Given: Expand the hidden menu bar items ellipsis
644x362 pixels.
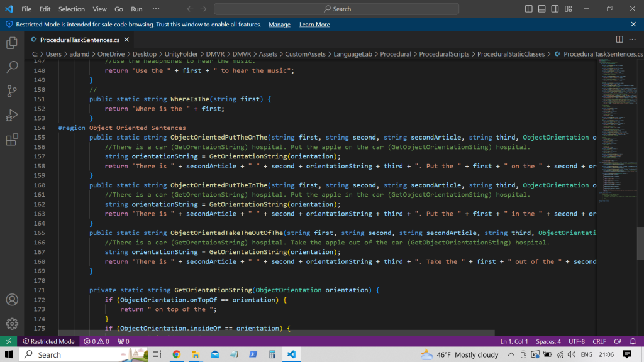Looking at the screenshot, I should 156,9.
